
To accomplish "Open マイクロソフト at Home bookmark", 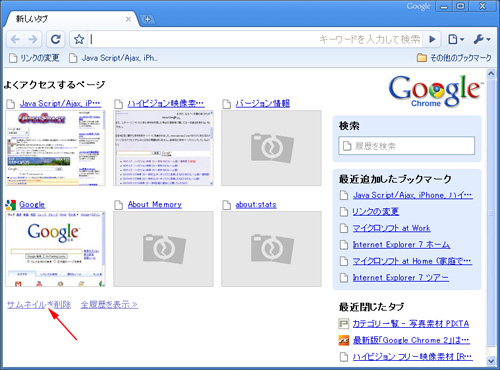I will pos(412,261).
